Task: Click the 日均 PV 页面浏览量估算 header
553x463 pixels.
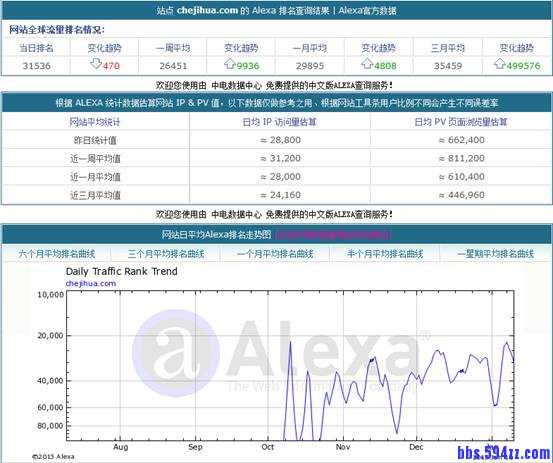Action: click(x=461, y=122)
